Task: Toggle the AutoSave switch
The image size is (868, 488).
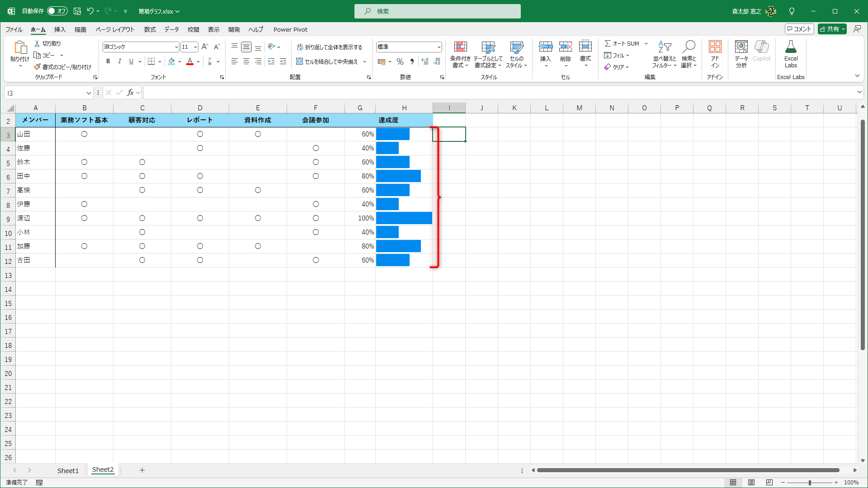Action: tap(57, 11)
